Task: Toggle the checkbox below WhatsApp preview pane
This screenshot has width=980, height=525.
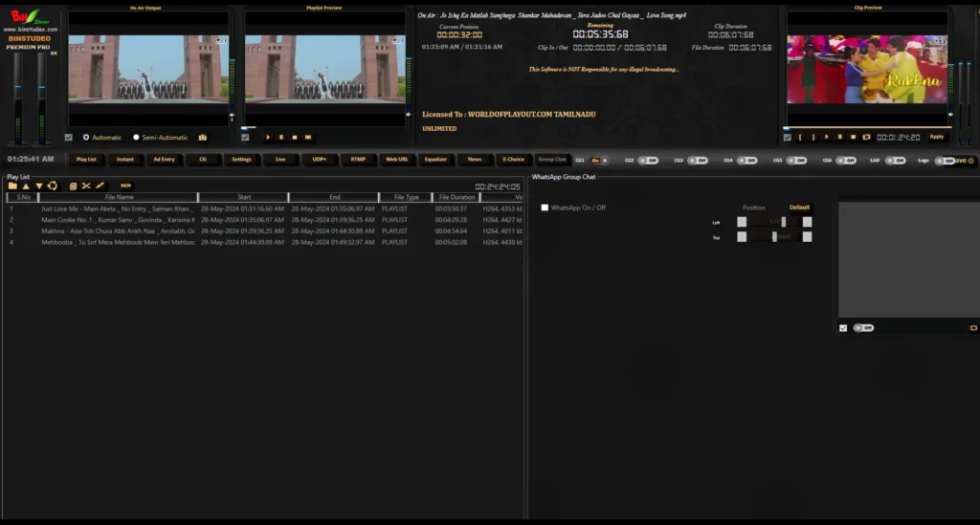Action: tap(843, 328)
